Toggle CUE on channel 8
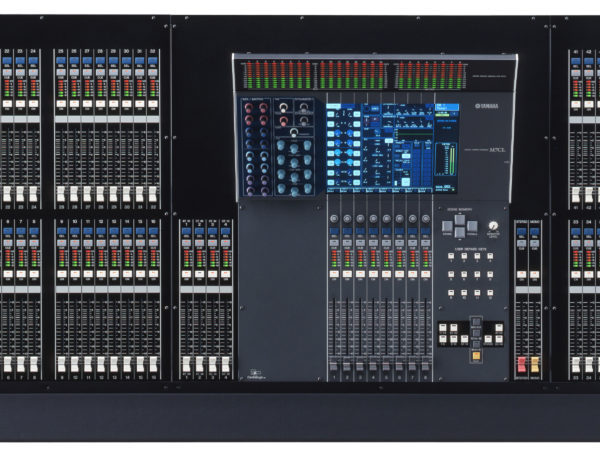This screenshot has width=600, height=460. pos(34,243)
